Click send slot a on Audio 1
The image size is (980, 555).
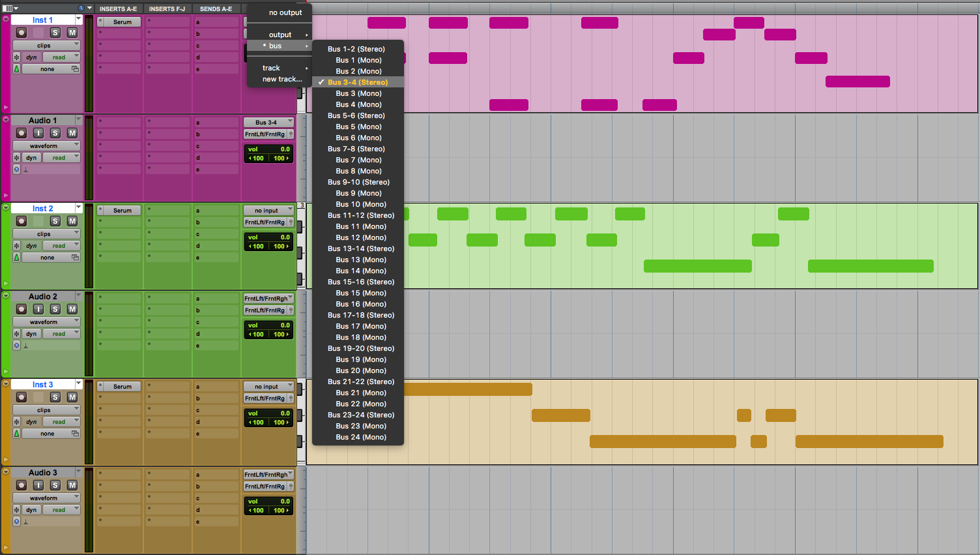tap(216, 123)
